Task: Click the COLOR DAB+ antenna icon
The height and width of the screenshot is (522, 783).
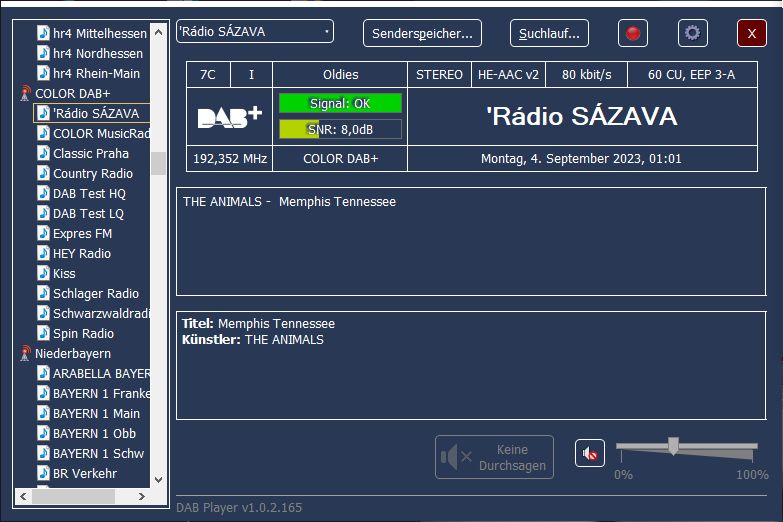Action: coord(25,93)
